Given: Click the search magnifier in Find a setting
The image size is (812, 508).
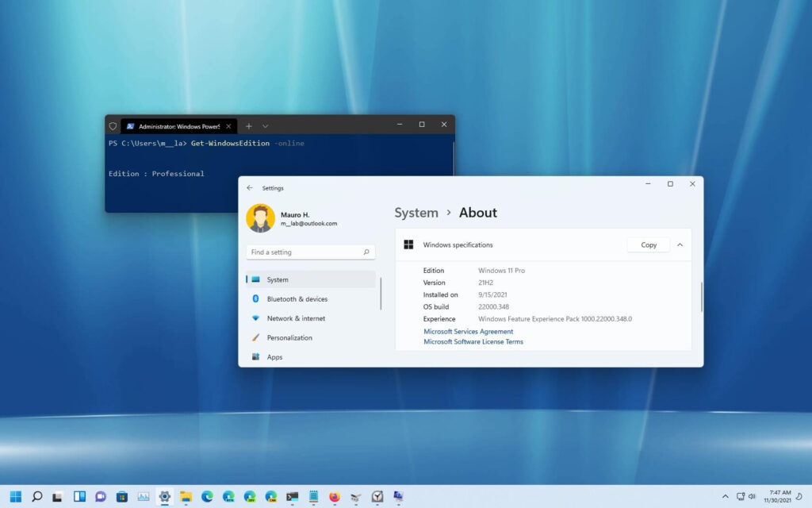Looking at the screenshot, I should coord(366,252).
